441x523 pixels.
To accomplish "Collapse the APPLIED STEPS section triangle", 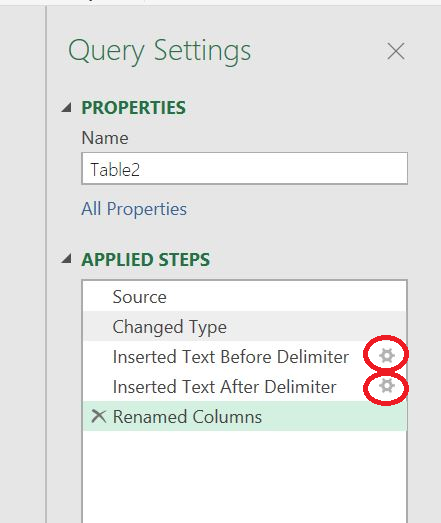I will (x=67, y=258).
